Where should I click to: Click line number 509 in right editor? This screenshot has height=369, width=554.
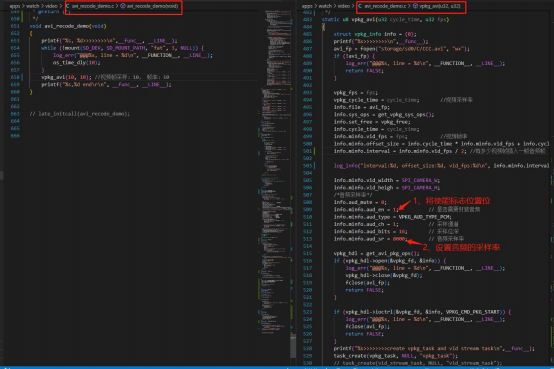[x=307, y=210]
